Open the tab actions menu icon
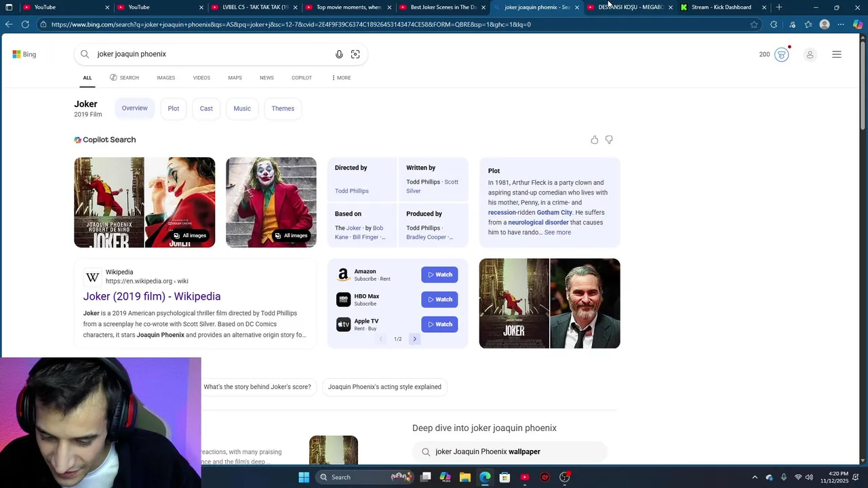Viewport: 868px width, 488px height. pos(9,7)
